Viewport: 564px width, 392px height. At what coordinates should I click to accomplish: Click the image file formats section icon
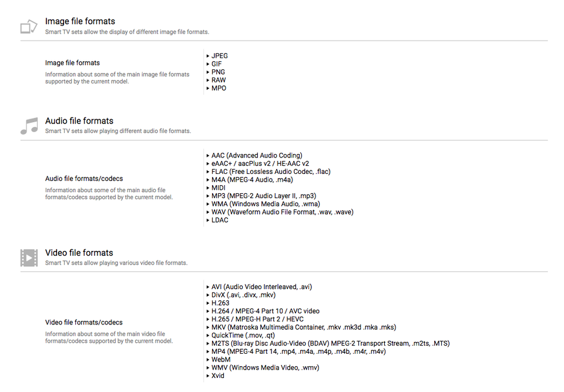29,26
